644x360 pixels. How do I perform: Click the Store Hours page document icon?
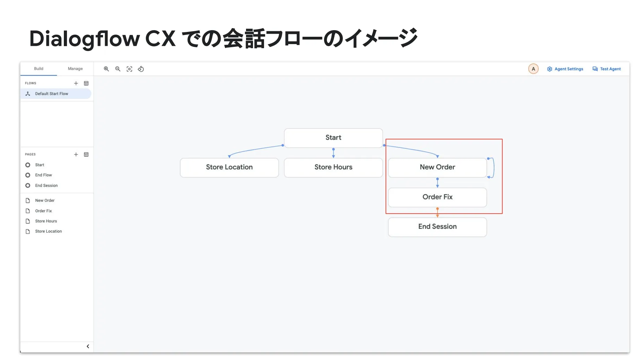pyautogui.click(x=28, y=221)
